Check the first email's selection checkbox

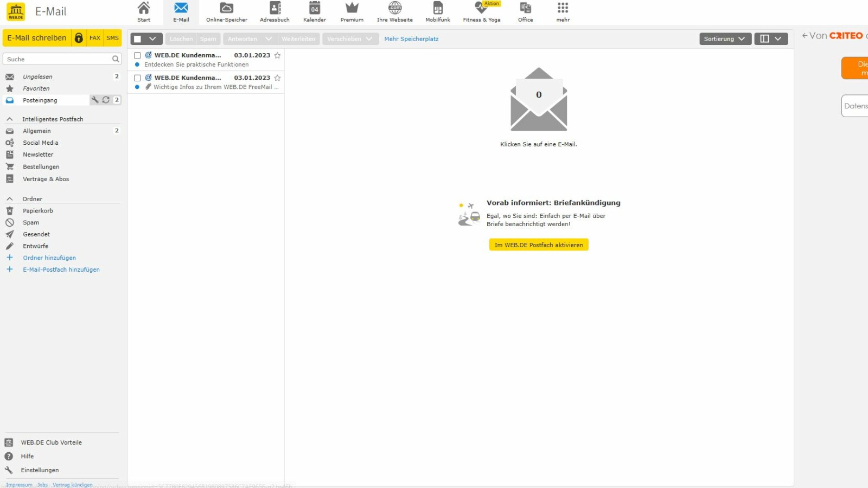(x=137, y=55)
